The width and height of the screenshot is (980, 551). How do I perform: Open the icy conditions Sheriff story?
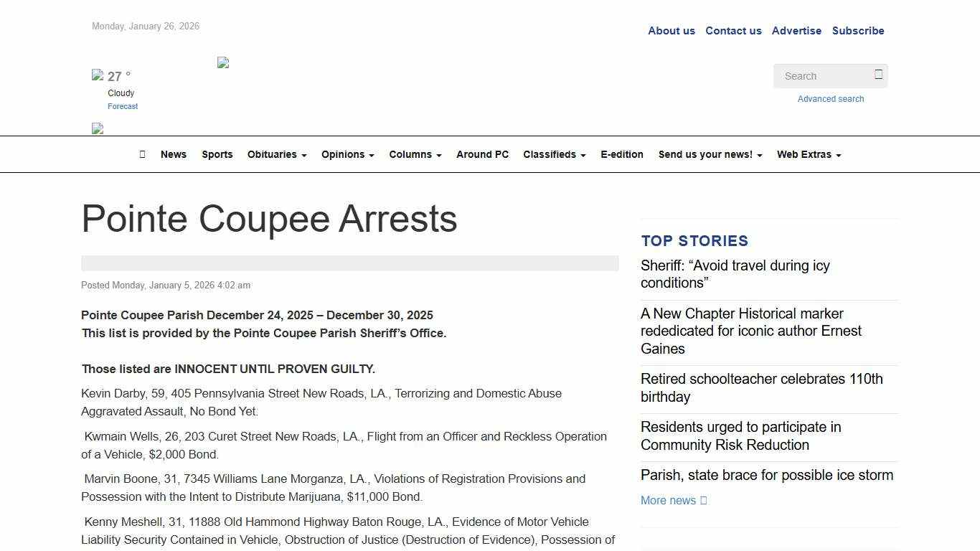[x=735, y=274]
